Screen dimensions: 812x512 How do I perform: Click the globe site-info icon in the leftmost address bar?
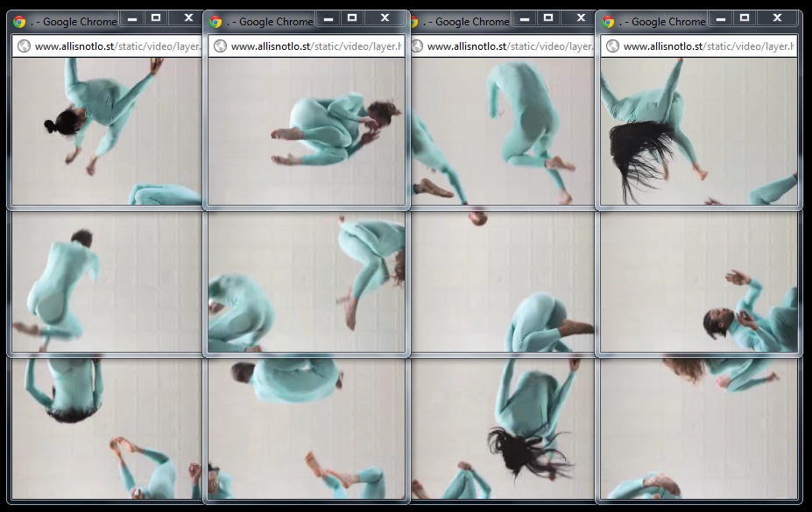[x=24, y=46]
